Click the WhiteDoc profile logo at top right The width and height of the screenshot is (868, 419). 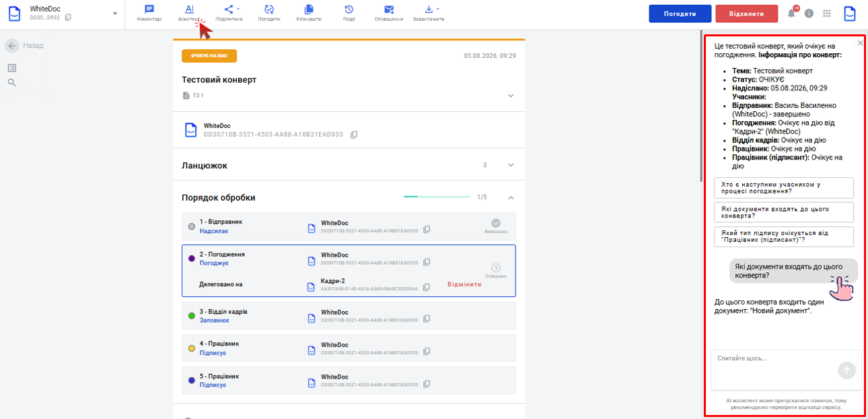(851, 13)
